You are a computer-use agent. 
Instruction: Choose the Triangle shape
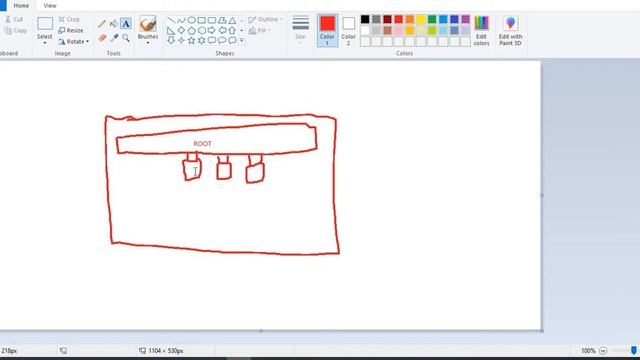click(x=232, y=20)
